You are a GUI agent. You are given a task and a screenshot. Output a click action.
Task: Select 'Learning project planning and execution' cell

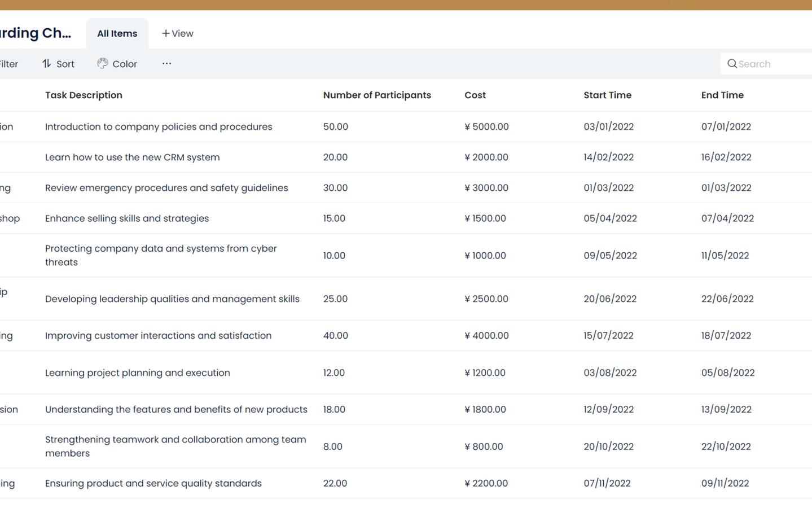(x=138, y=373)
